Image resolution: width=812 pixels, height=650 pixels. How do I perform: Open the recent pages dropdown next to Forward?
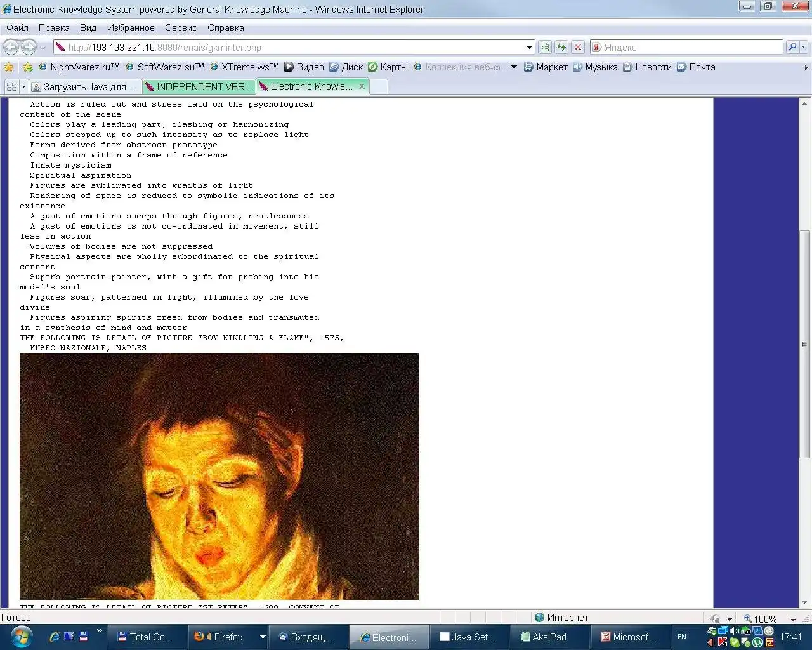43,48
